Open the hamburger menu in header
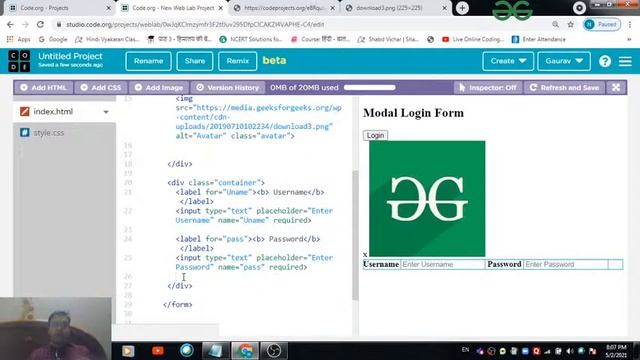 click(x=625, y=61)
